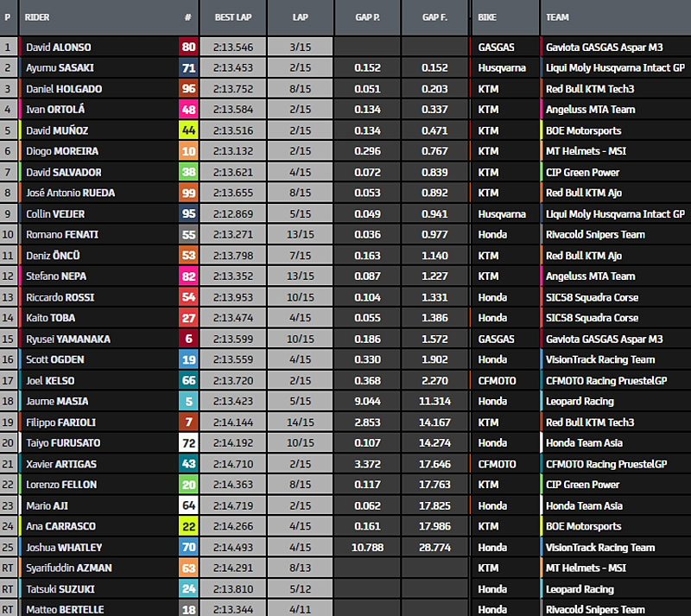Click David Muñoz's yellow 44 badge
Screen dimensions: 691x616
[187, 130]
